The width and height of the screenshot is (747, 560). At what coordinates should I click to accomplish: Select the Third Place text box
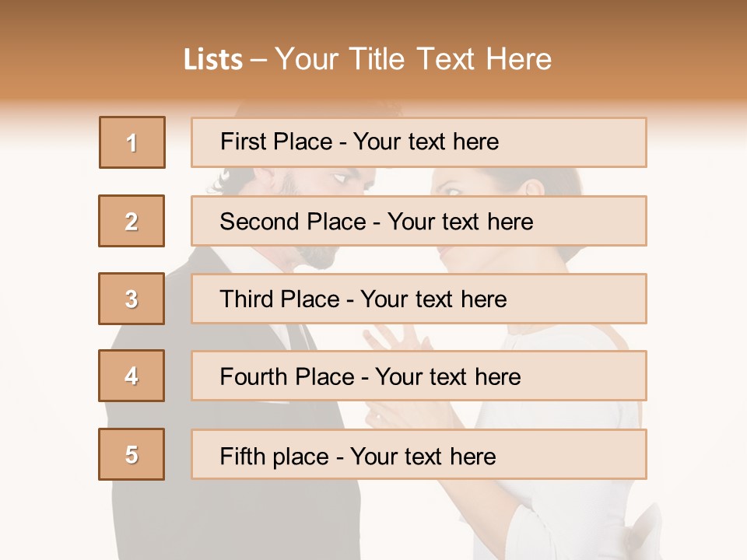point(419,299)
